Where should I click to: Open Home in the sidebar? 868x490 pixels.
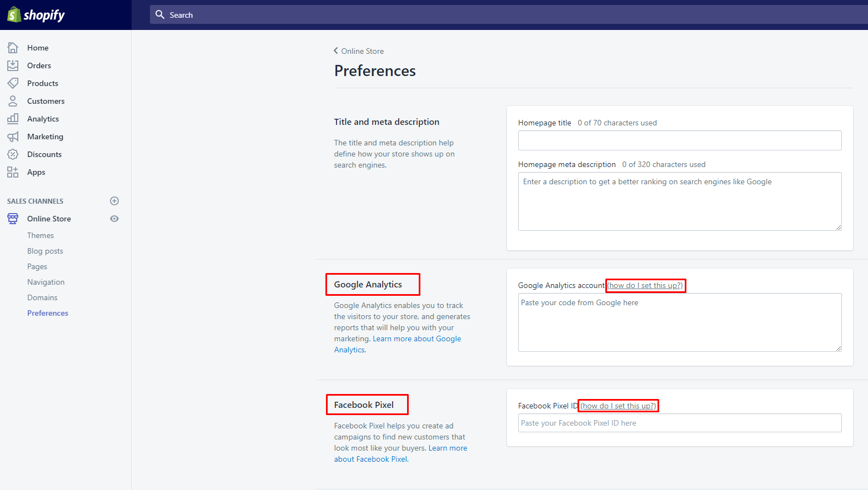click(38, 48)
